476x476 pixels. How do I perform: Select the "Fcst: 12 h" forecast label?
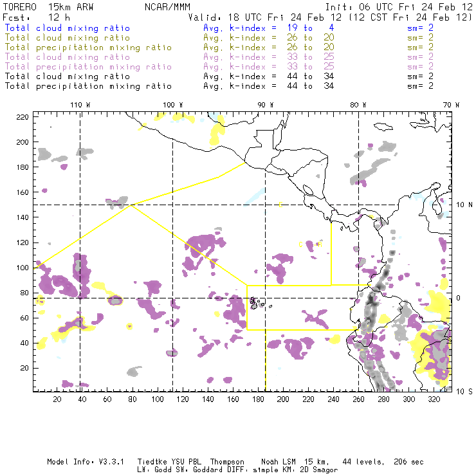(36, 17)
